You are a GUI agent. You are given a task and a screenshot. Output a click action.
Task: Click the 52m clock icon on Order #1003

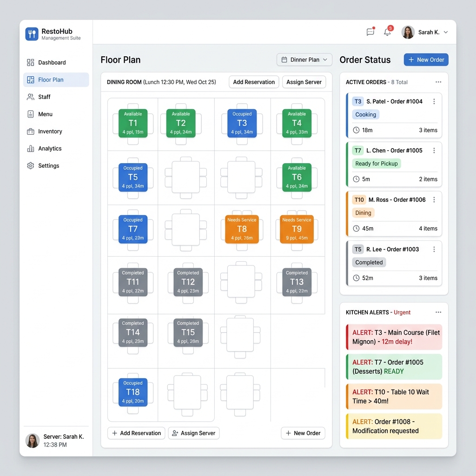tap(356, 278)
